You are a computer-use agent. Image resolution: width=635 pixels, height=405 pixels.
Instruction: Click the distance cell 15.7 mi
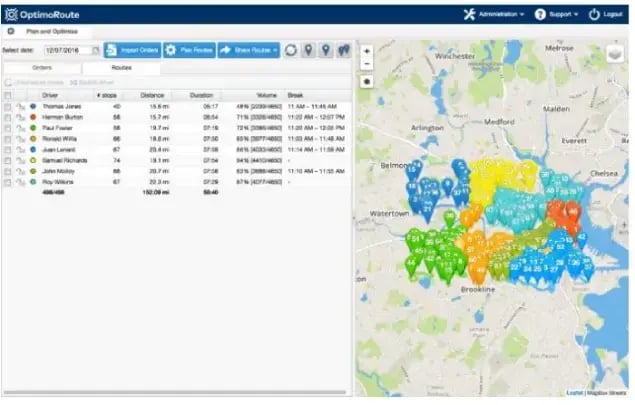pyautogui.click(x=159, y=117)
